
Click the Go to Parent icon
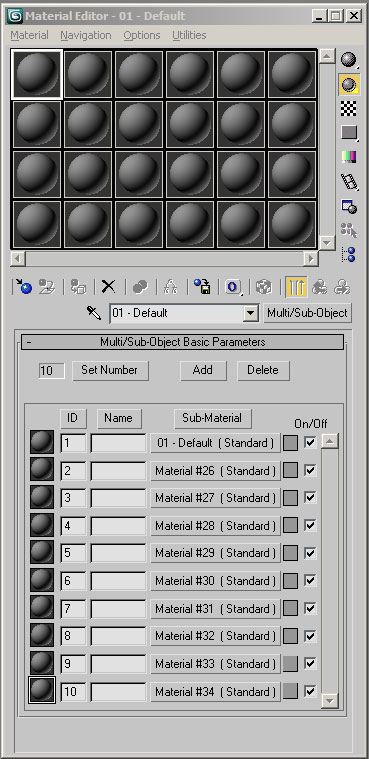tap(319, 287)
